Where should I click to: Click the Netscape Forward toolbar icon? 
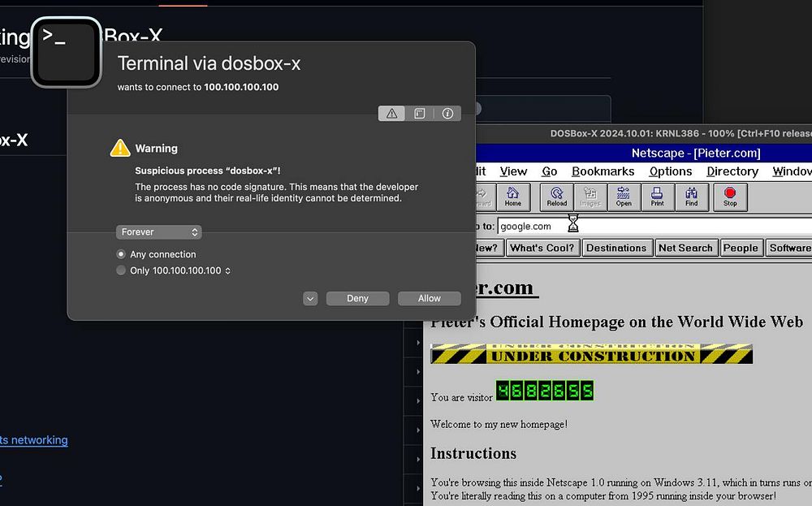(x=486, y=197)
